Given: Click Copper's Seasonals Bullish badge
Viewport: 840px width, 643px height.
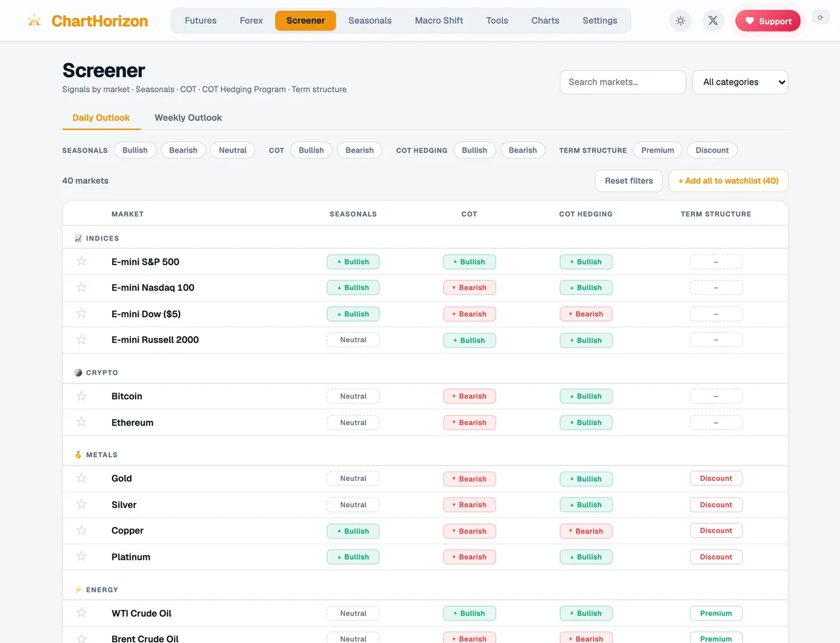Looking at the screenshot, I should pos(353,530).
